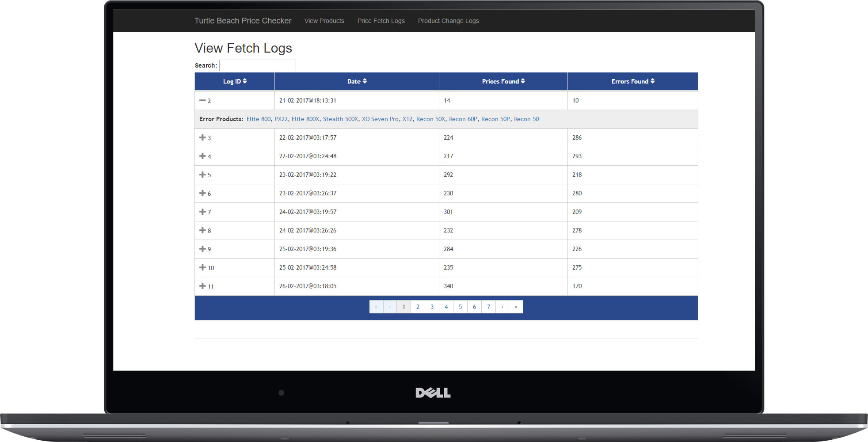The height and width of the screenshot is (442, 868).
Task: Go to pagination next page button
Action: pos(502,307)
